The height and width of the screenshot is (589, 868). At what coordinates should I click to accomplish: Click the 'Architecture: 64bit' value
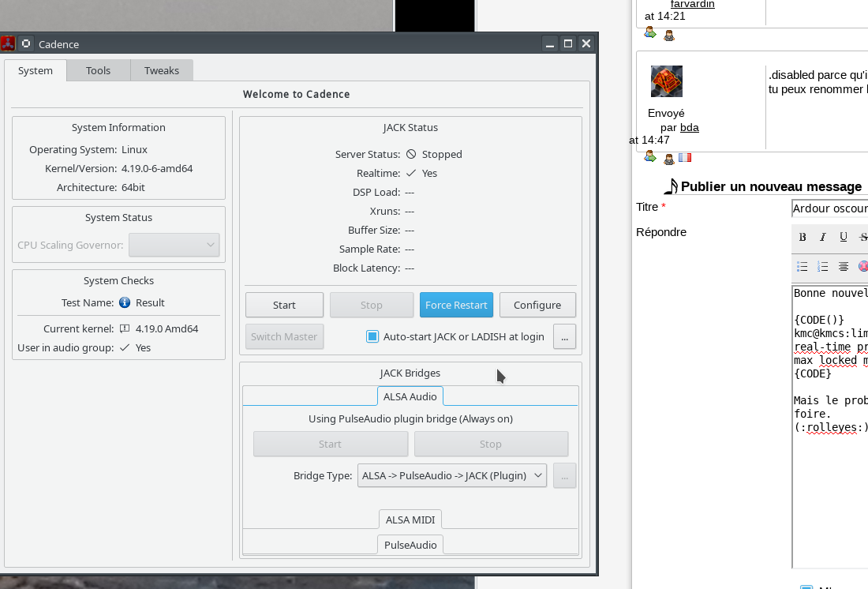click(133, 187)
